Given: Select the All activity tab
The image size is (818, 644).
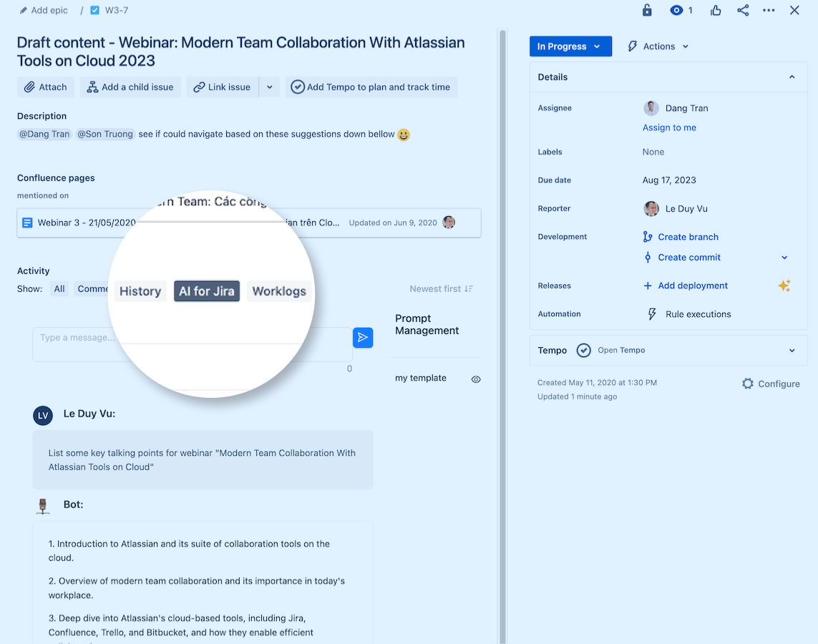Looking at the screenshot, I should [59, 288].
